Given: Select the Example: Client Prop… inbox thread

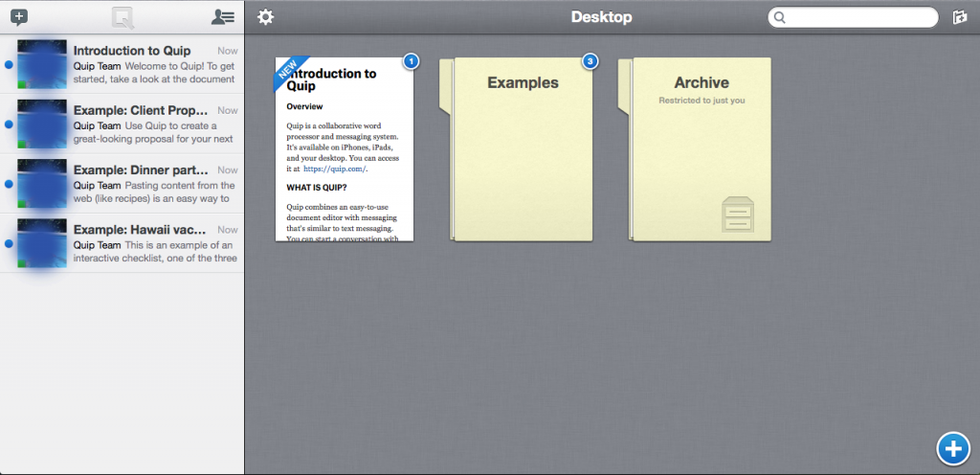Looking at the screenshot, I should [x=122, y=124].
